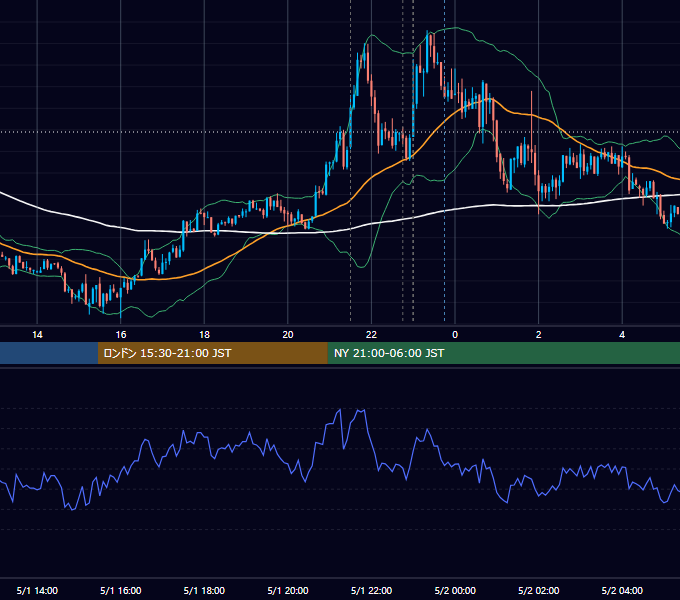Click the '5/1 20:00' indicator time label
The width and height of the screenshot is (680, 600).
[x=288, y=590]
